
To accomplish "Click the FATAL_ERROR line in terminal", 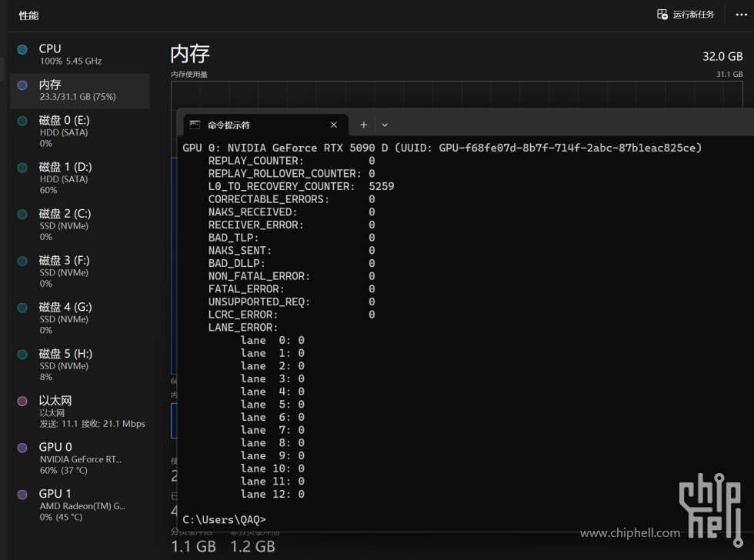I will (292, 289).
